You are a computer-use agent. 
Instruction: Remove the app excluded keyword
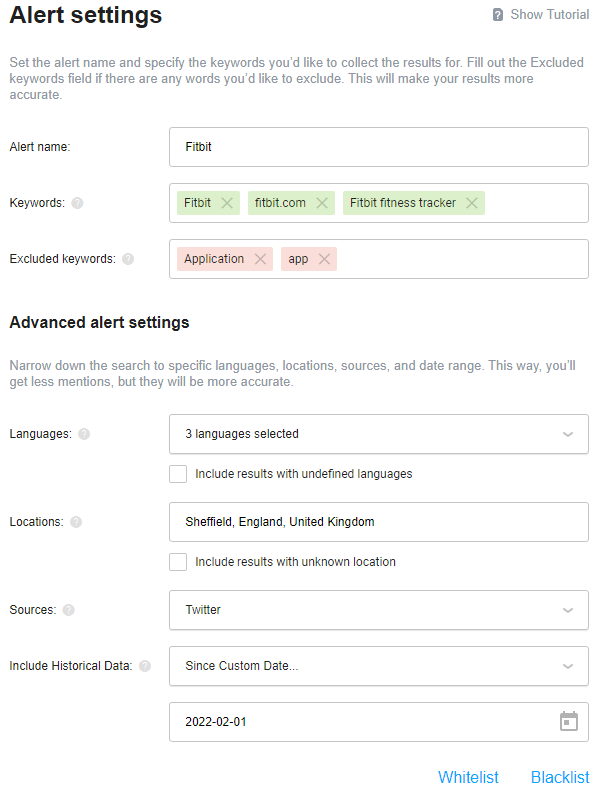click(x=324, y=259)
